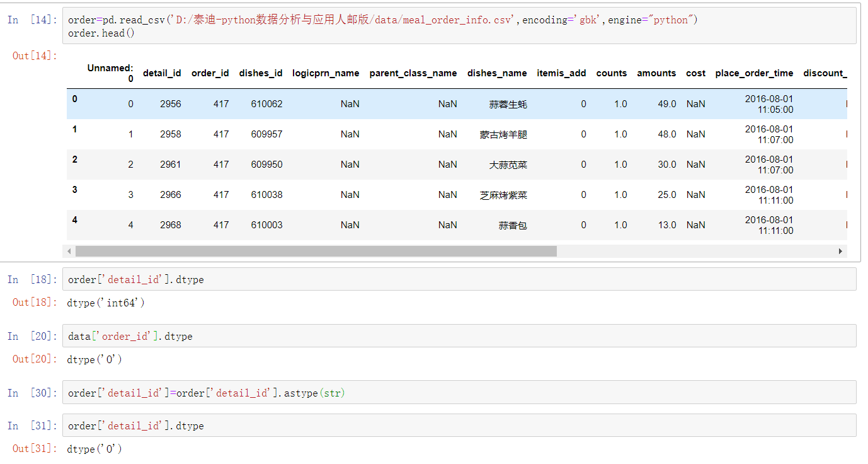
Task: Click the 'amounts' column header
Action: click(656, 73)
